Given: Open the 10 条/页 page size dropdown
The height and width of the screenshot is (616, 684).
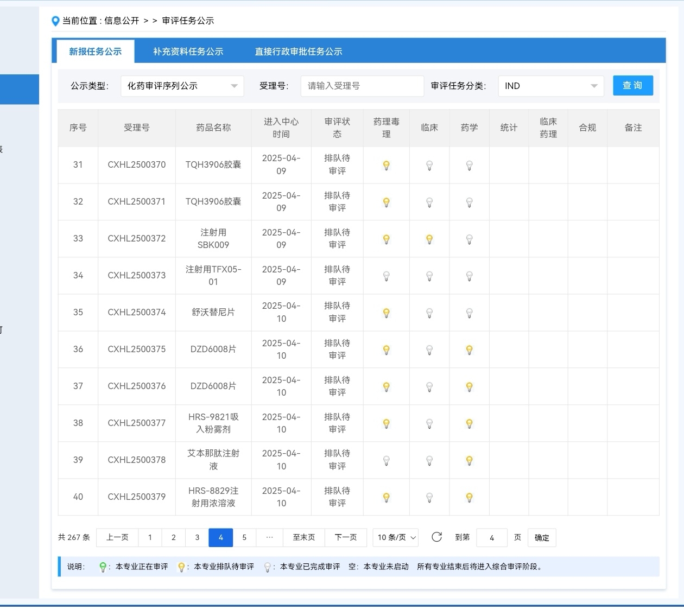Looking at the screenshot, I should coord(396,537).
